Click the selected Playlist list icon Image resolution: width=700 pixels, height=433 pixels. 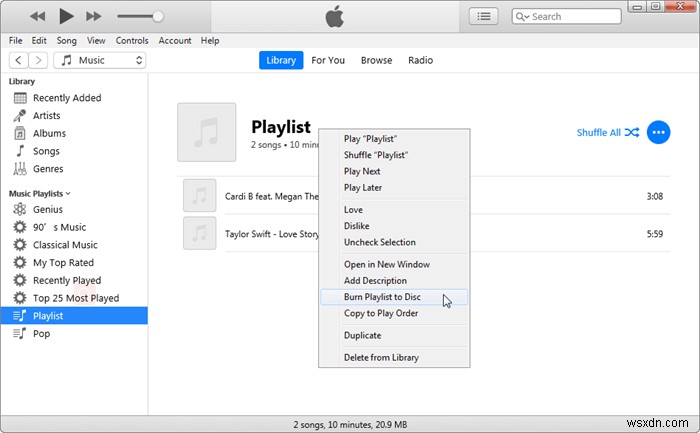(x=20, y=316)
